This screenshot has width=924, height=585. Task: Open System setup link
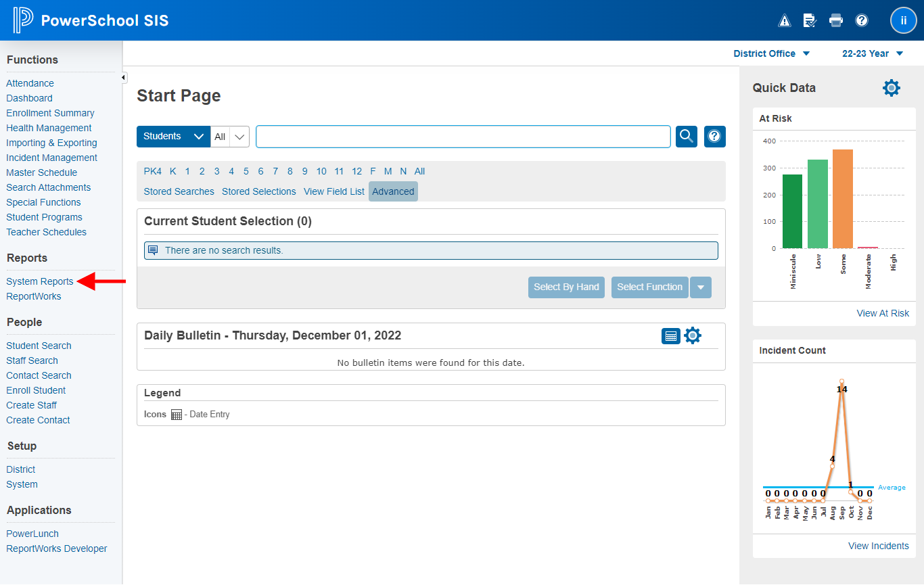pyautogui.click(x=22, y=484)
